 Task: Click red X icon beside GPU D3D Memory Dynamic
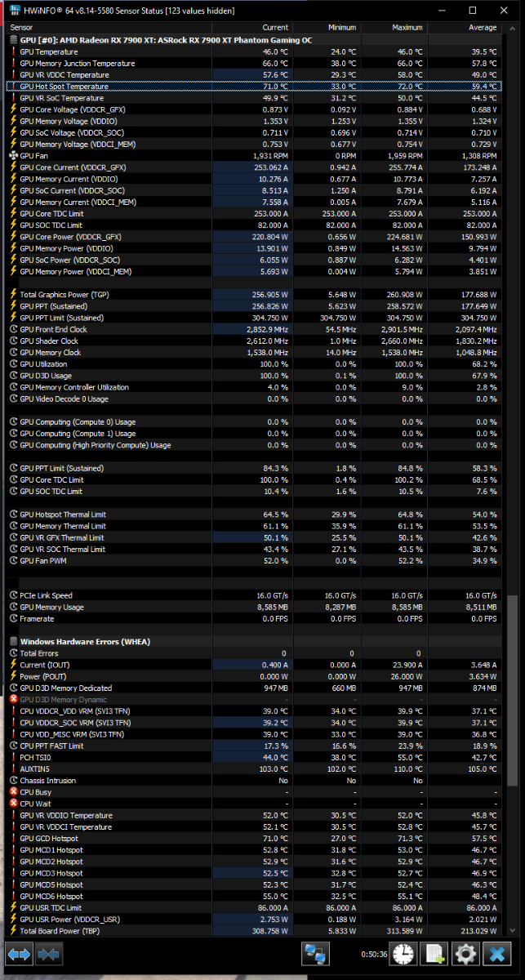[13, 700]
